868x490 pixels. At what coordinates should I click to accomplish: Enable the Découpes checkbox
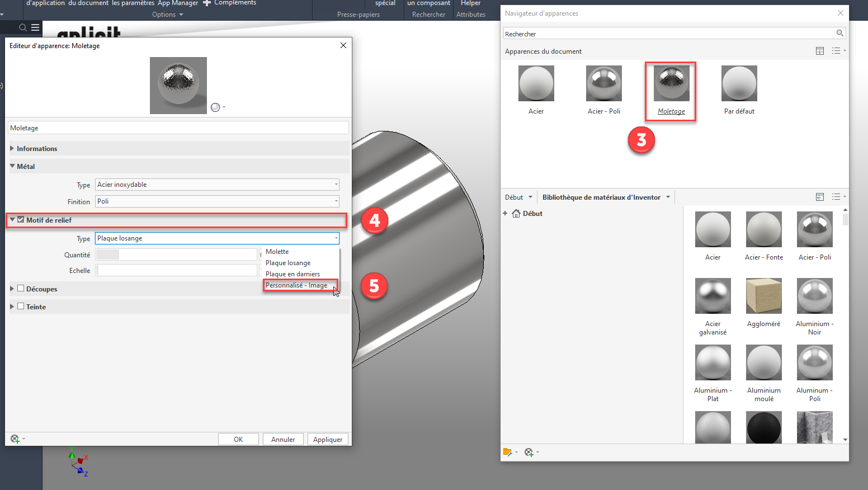(21, 289)
